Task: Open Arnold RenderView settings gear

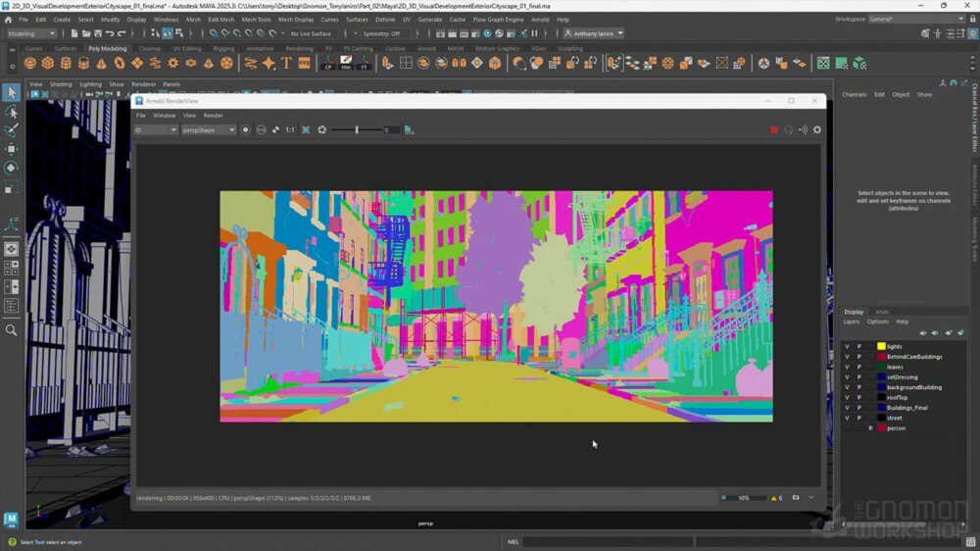Action: (x=817, y=129)
